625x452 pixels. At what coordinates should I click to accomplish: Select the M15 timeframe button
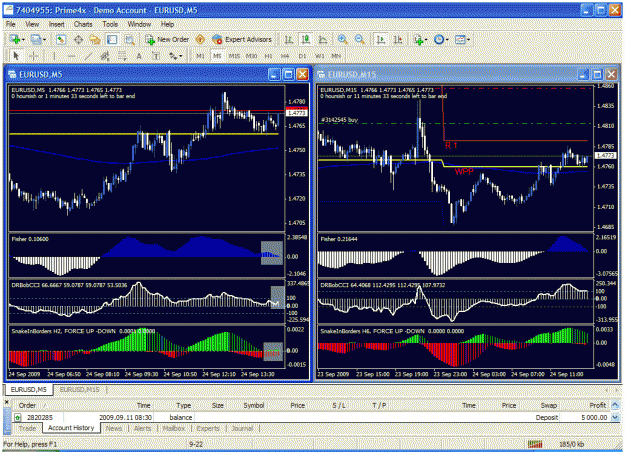[x=234, y=56]
